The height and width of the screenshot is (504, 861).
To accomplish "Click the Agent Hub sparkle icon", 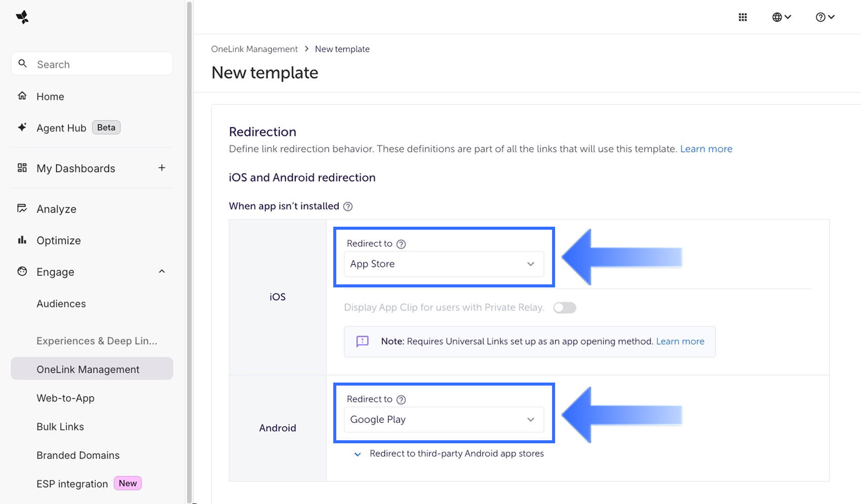I will pos(22,128).
